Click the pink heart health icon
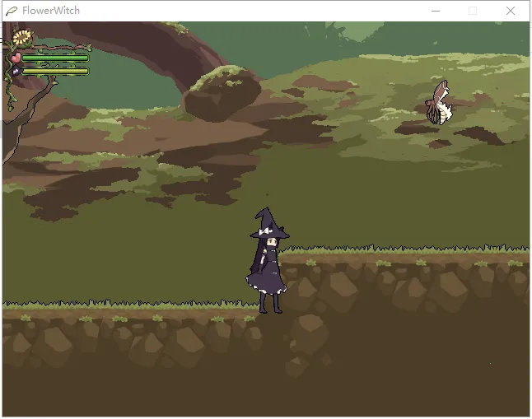The image size is (532, 419). pos(15,58)
